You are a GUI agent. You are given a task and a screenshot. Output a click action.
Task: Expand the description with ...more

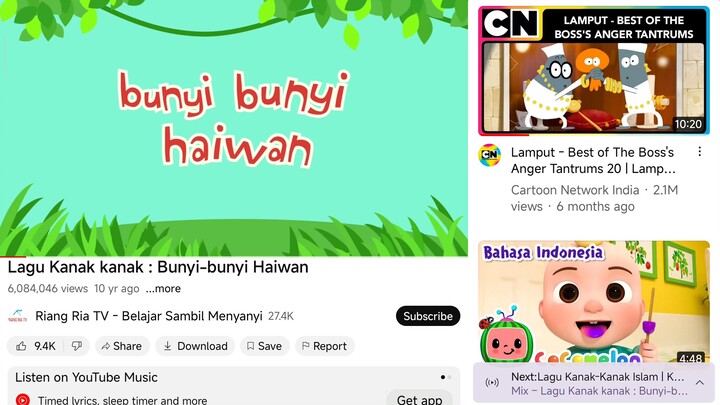click(x=163, y=288)
